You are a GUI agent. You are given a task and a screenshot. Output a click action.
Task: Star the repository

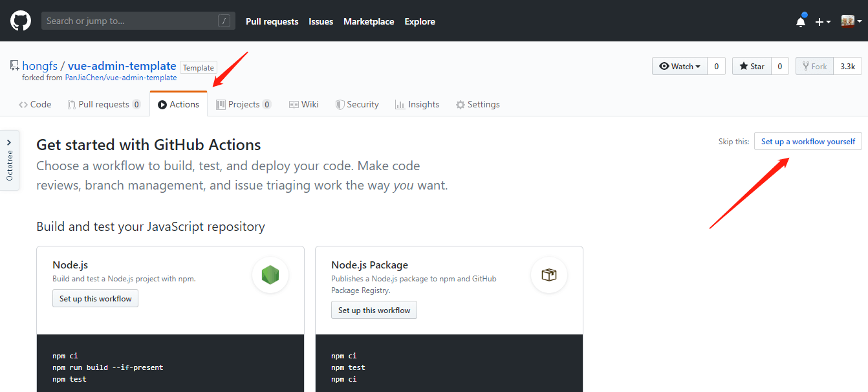pos(752,66)
